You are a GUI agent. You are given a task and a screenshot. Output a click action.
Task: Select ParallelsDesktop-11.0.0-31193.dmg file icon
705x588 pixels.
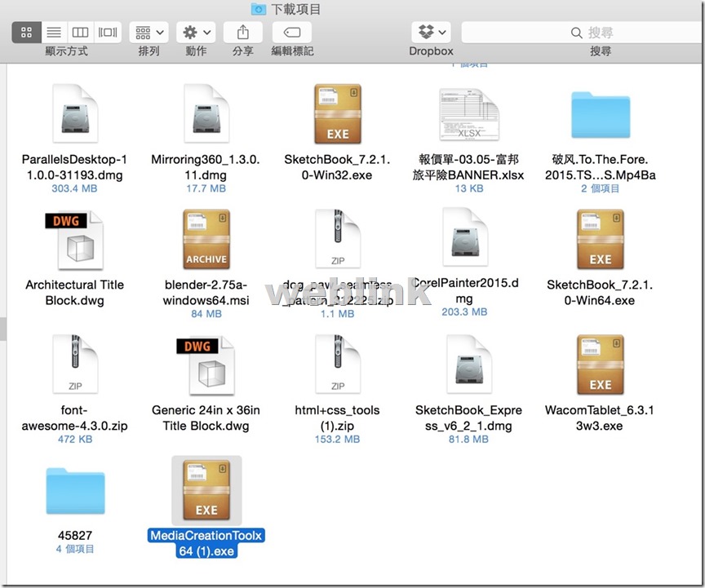tap(75, 113)
